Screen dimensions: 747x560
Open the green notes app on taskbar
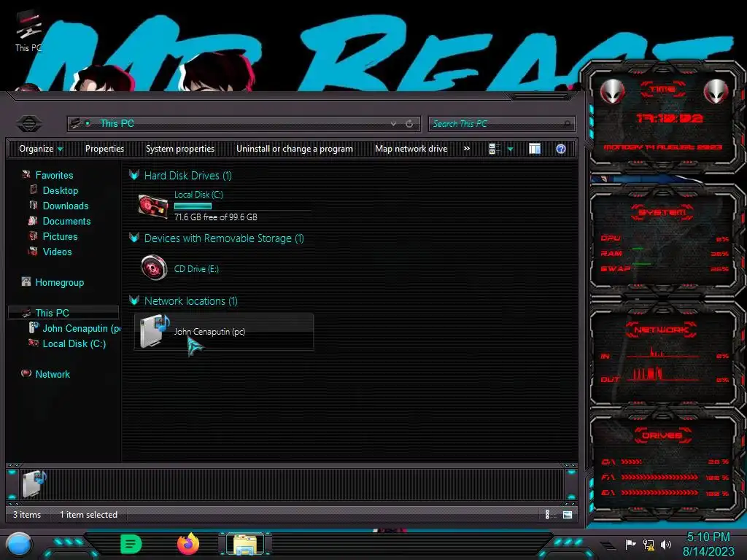click(x=131, y=544)
